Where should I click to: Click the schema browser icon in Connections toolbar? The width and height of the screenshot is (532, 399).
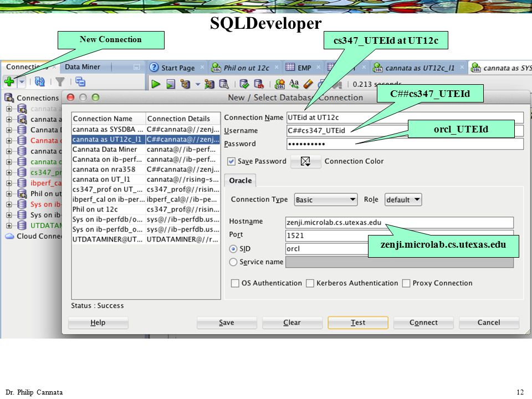tap(80, 82)
